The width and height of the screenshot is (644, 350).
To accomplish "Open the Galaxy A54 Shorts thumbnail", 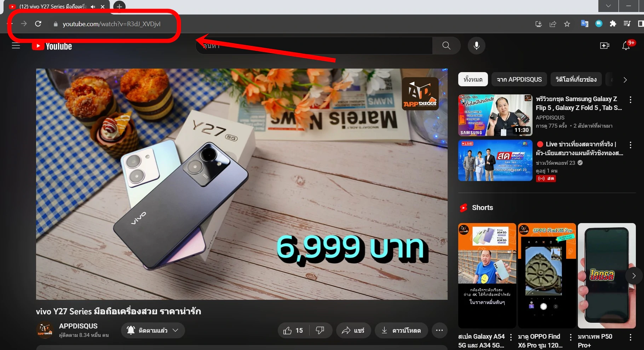I will 487,276.
